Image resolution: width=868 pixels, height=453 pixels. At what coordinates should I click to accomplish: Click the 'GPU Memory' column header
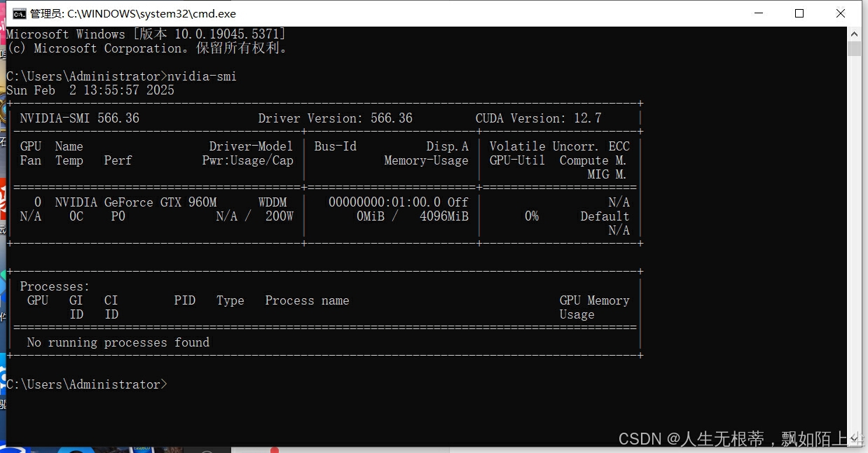pyautogui.click(x=594, y=300)
